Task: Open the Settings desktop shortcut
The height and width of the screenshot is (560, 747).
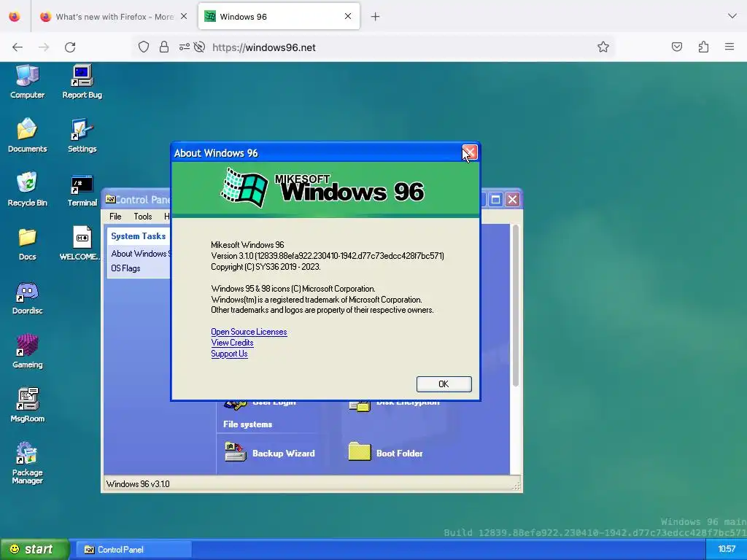Action: [82, 135]
